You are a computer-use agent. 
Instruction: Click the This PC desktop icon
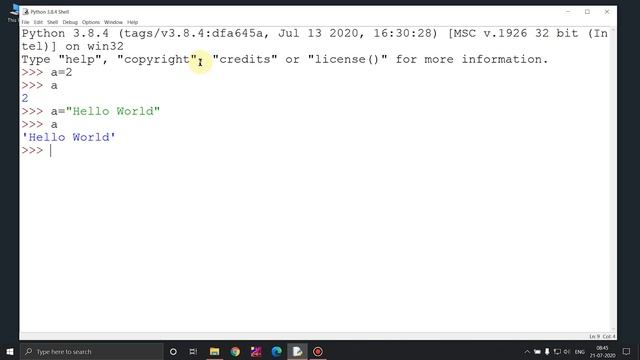point(13,13)
